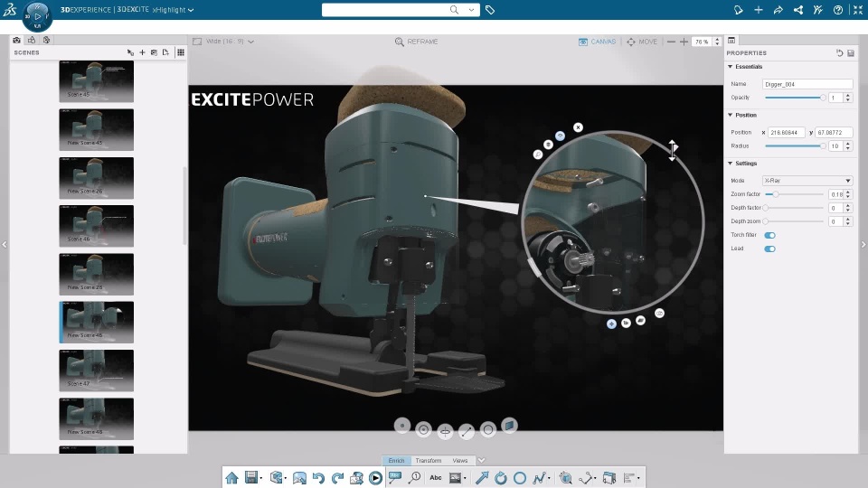Adjust the Zoom factor slider
This screenshot has height=488, width=868.
pos(796,194)
